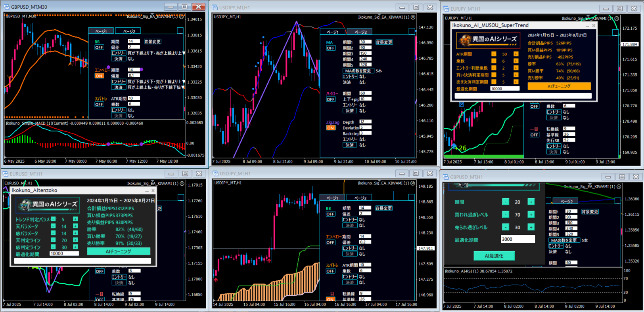Image resolution: width=644 pixels, height=312 pixels.
Task: Close the Ikokuno_AItenzoko panel
Action: (x=153, y=190)
